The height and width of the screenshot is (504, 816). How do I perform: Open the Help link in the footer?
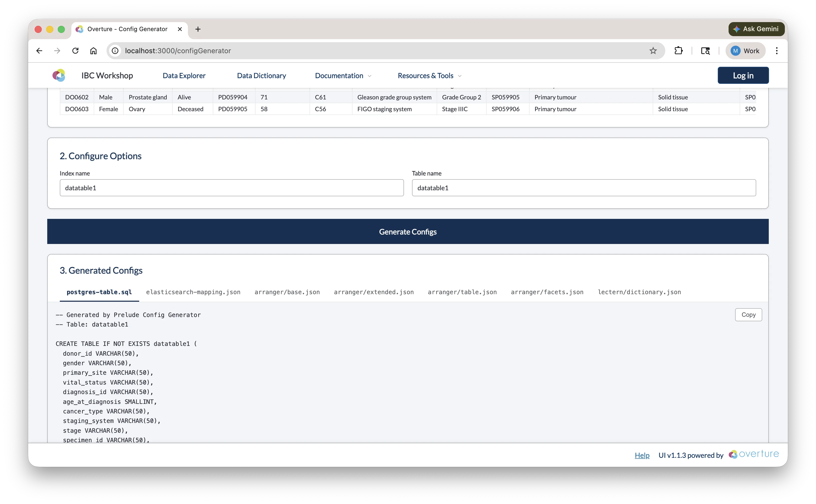click(642, 455)
